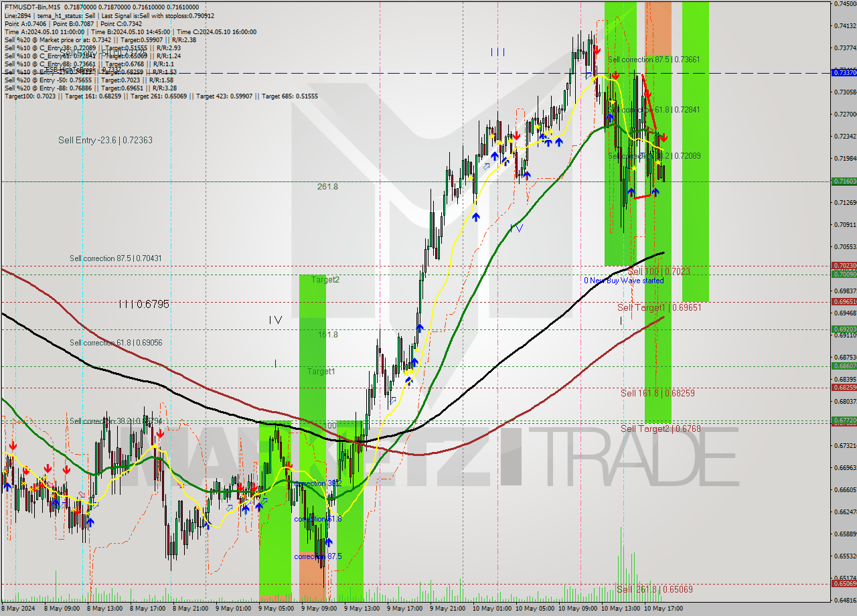Click the '261.8' Fibonacci label
Screen dimensions: 857x616
327,187
